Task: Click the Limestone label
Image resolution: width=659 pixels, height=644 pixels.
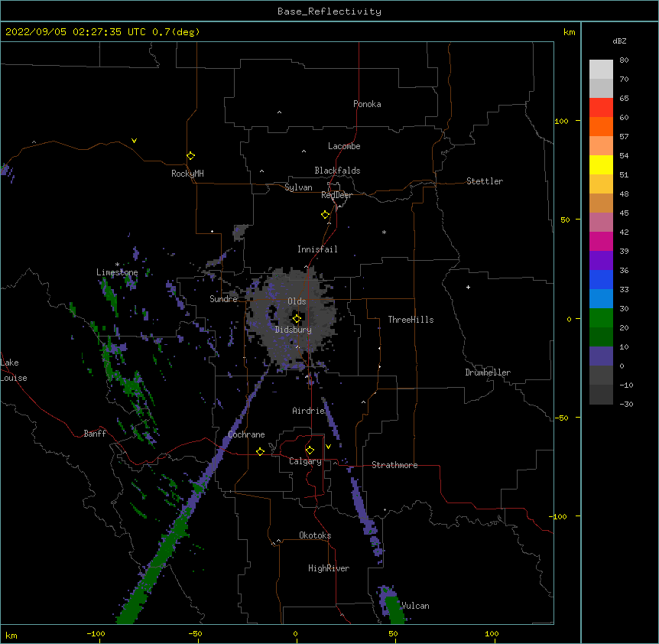Action: (117, 272)
